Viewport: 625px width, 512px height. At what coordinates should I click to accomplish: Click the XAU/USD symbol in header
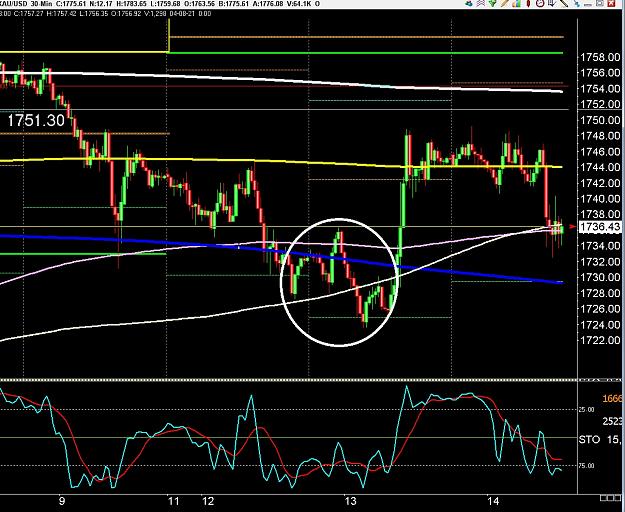click(14, 4)
